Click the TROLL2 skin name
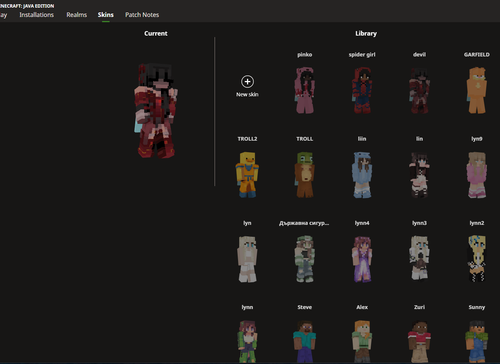This screenshot has width=500, height=364. (247, 139)
